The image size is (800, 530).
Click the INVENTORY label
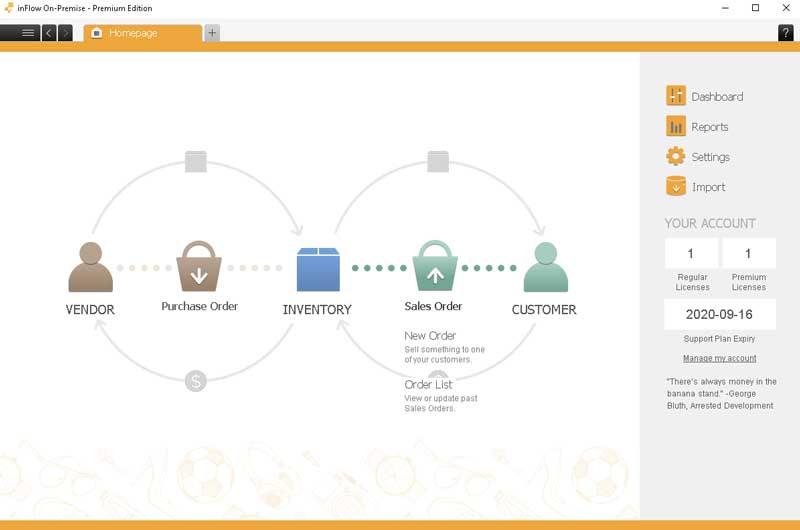click(317, 310)
